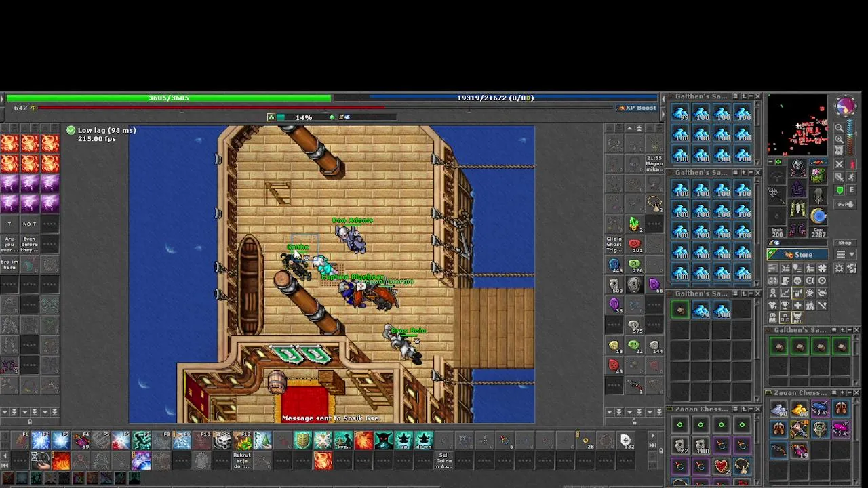Open the menu dropdown below Stop
This screenshot has width=868, height=488.
[845, 254]
